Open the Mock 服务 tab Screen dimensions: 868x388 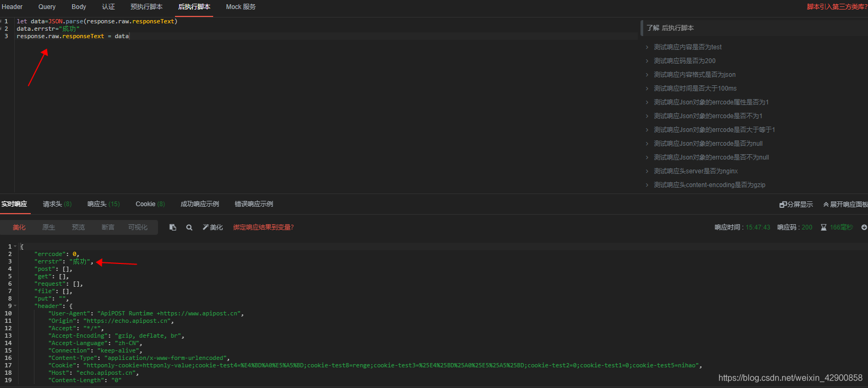point(241,7)
